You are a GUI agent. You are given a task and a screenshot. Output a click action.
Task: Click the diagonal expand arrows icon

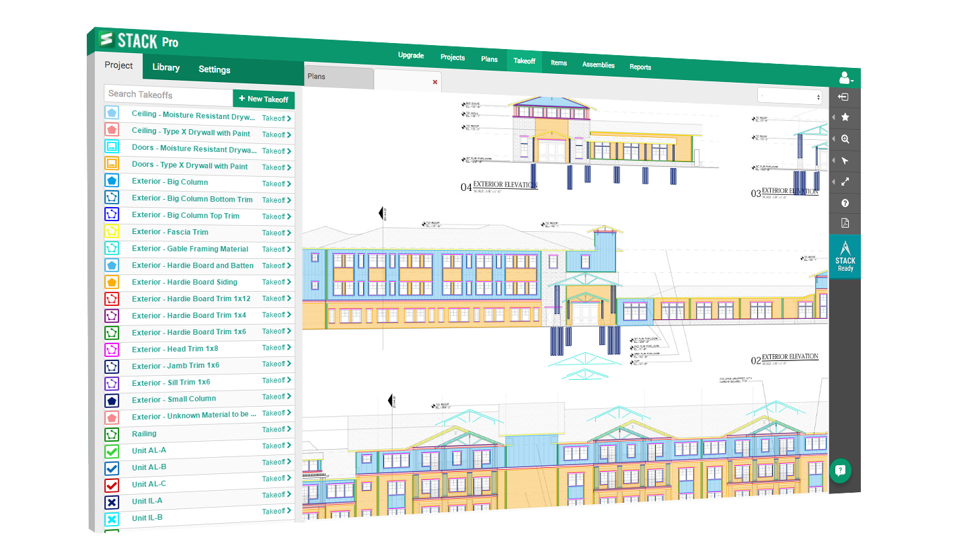click(x=845, y=182)
